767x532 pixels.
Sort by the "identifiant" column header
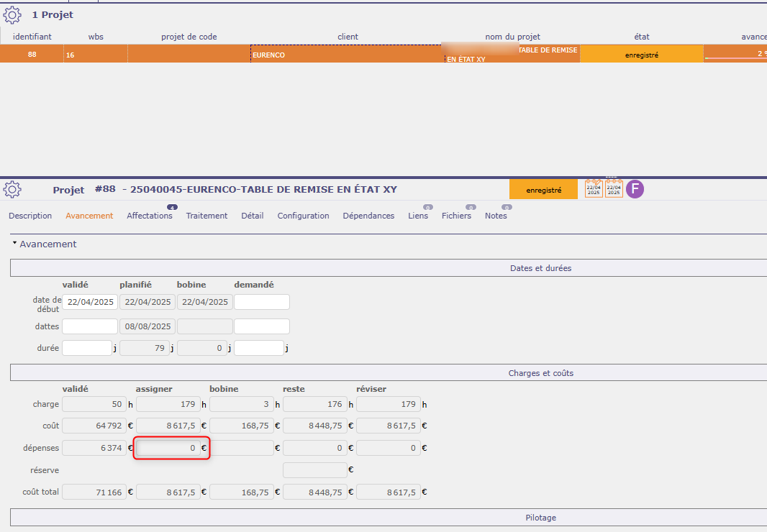(x=32, y=37)
